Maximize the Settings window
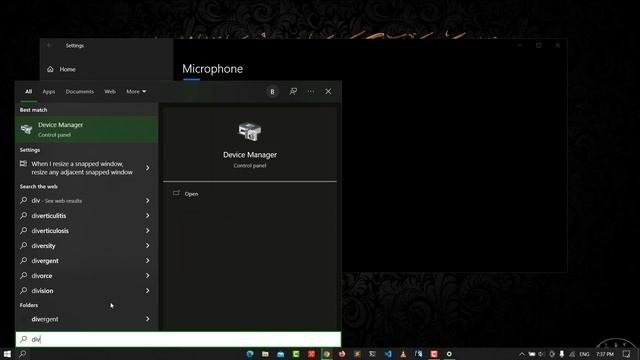This screenshot has width=640, height=360. tap(538, 45)
